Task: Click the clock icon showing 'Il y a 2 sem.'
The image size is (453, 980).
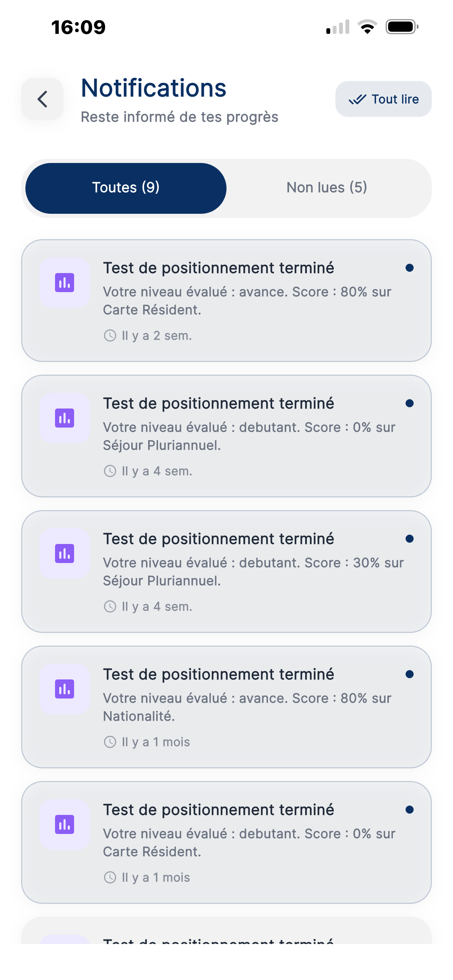Action: tap(110, 335)
